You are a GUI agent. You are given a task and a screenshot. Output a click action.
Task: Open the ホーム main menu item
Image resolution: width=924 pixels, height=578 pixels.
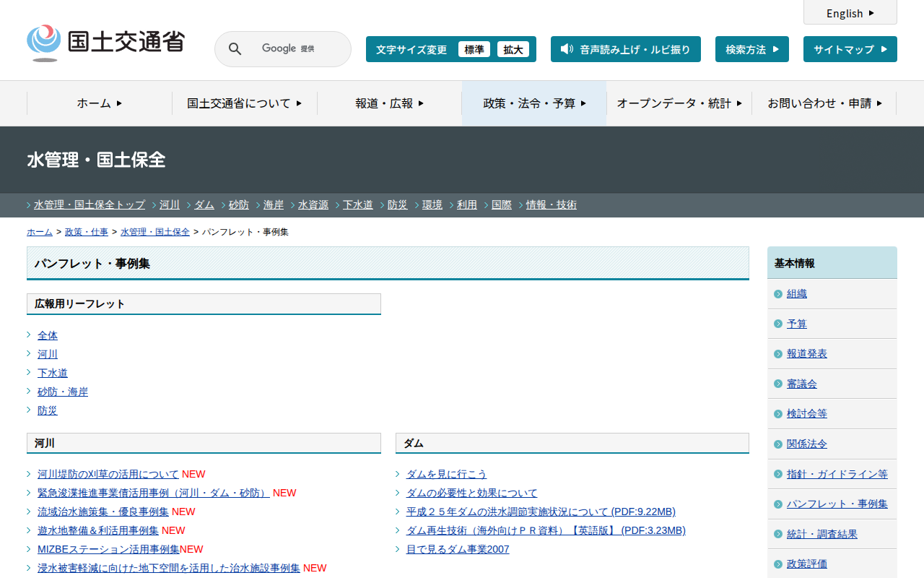click(x=100, y=103)
